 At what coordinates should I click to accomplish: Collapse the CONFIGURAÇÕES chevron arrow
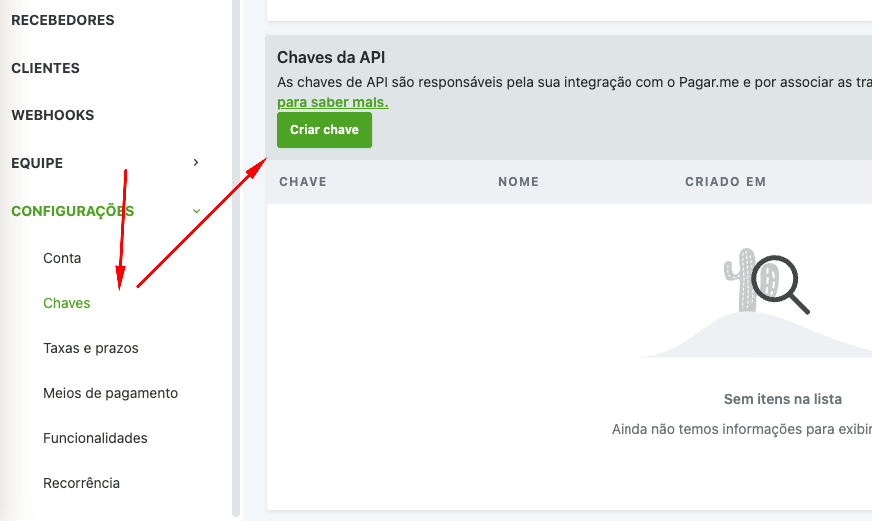click(196, 211)
